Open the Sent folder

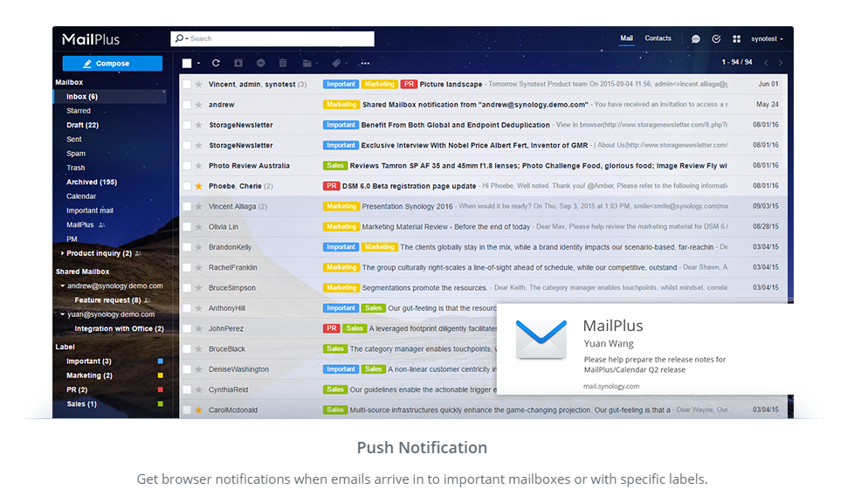click(x=73, y=140)
